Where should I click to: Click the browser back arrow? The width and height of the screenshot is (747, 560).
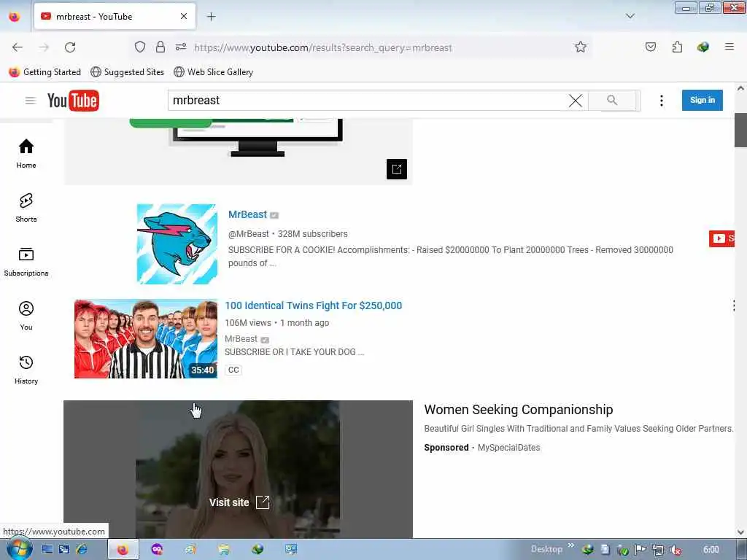tap(18, 47)
